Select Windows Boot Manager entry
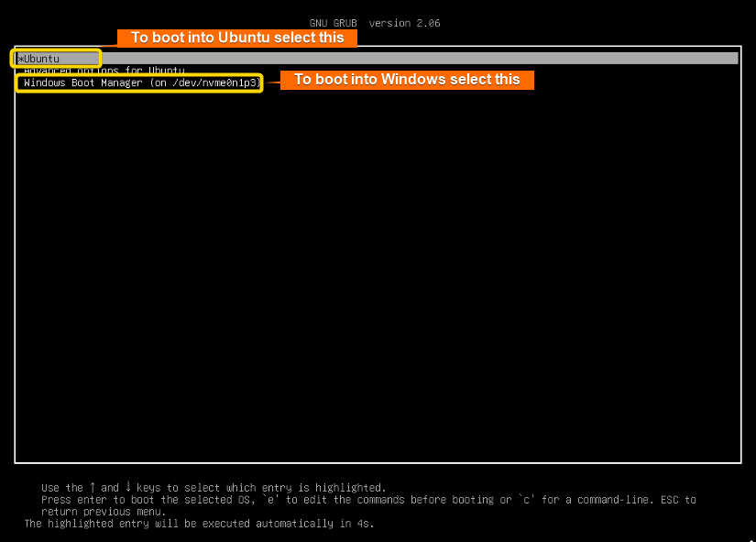Viewport: 756px width, 542px height. [x=142, y=83]
